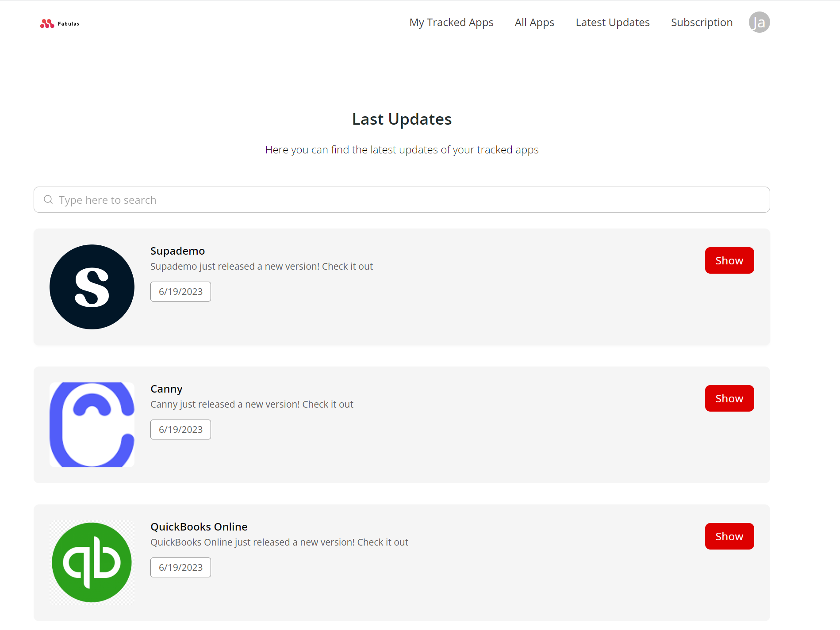840x630 pixels.
Task: Show the QuickBooks Online update
Action: [x=729, y=536]
